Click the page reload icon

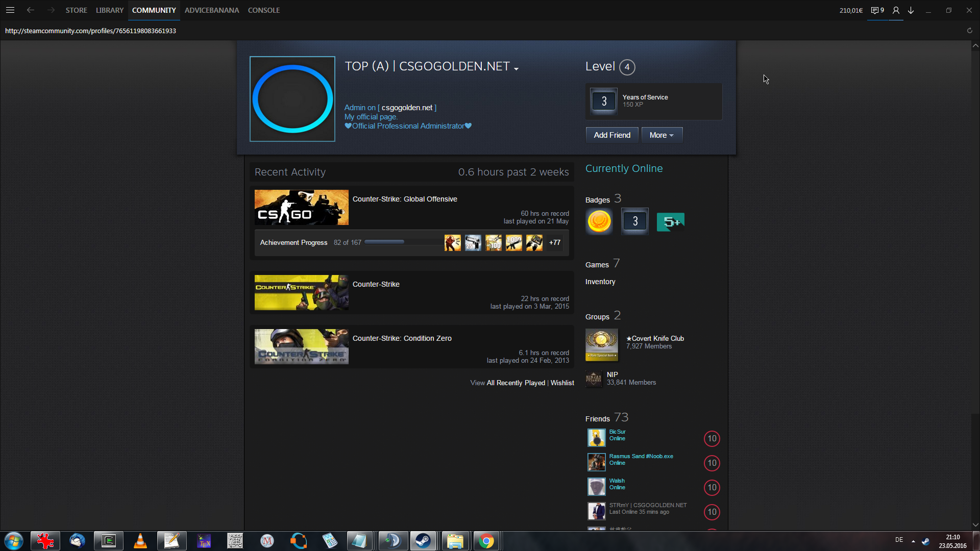(x=969, y=31)
